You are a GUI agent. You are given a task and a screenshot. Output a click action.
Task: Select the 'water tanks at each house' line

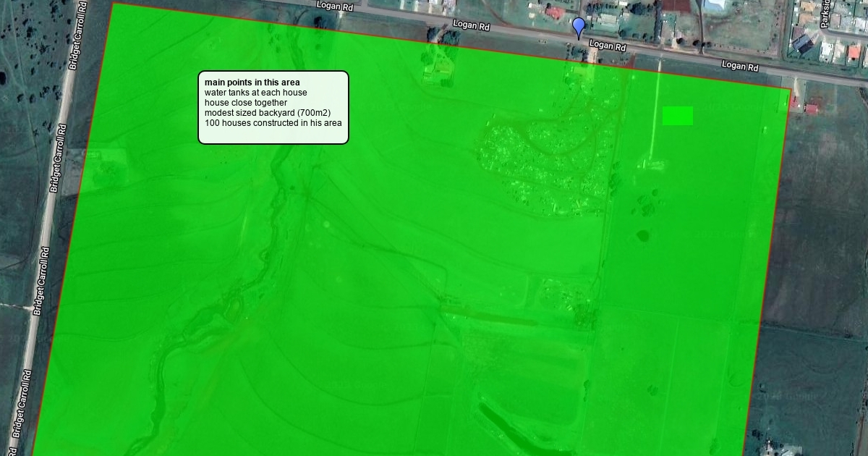255,93
